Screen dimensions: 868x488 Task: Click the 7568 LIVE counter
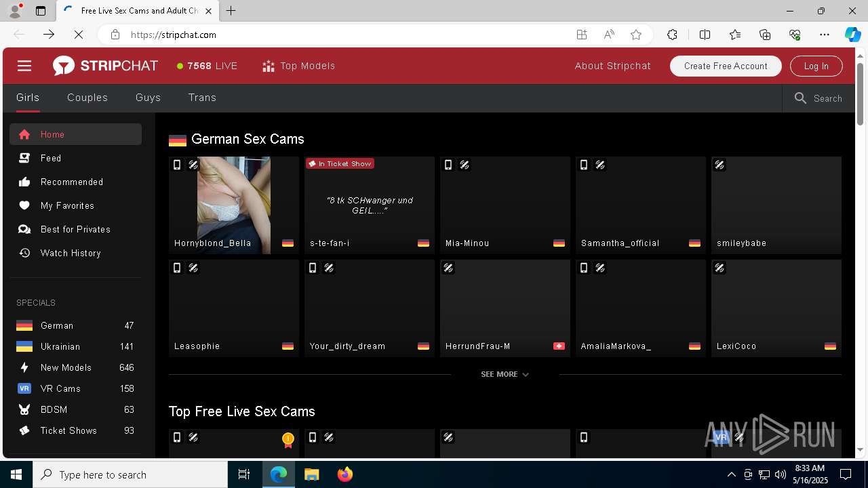207,66
